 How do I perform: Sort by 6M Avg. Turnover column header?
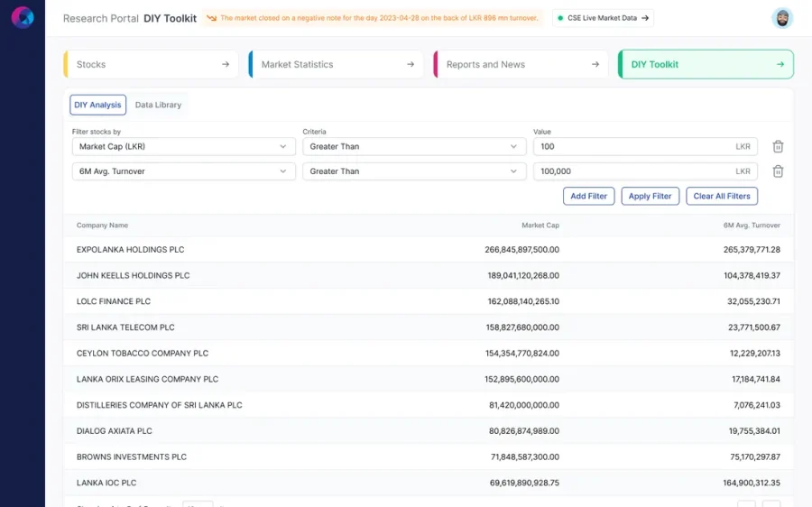coord(752,226)
